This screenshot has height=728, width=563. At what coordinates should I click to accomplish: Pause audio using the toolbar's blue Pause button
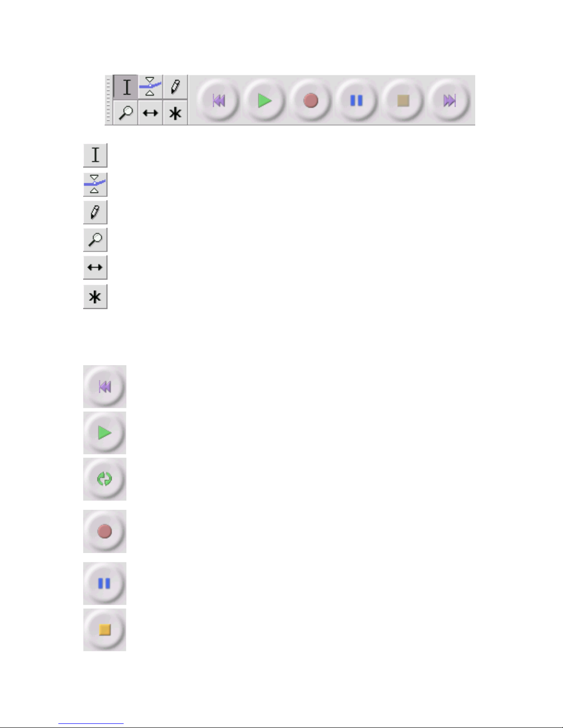point(357,100)
